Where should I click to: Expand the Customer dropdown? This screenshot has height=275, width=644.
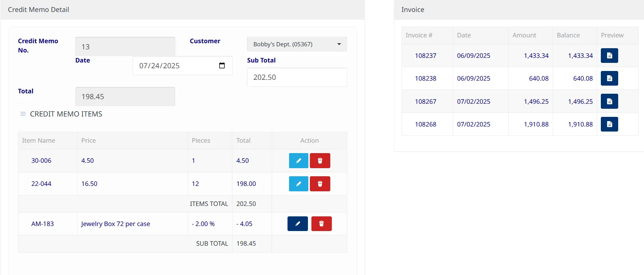(297, 44)
